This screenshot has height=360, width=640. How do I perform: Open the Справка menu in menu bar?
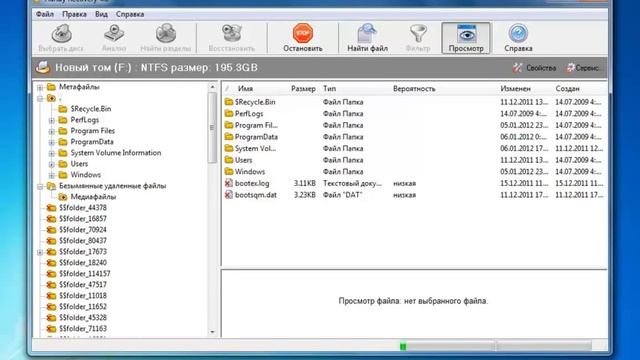130,14
